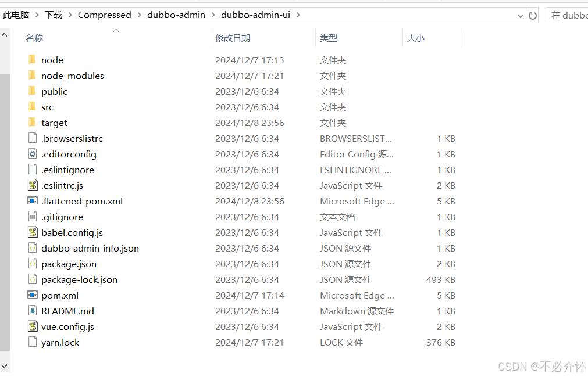The width and height of the screenshot is (588, 377).
Task: Expand the chevron after 下载 in the path
Action: (x=70, y=15)
